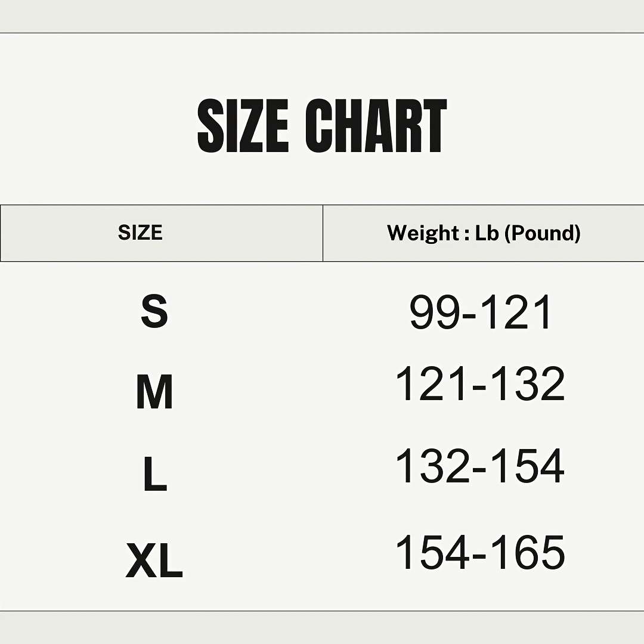The height and width of the screenshot is (644, 644).
Task: Click the word CHART in title
Action: click(x=376, y=126)
